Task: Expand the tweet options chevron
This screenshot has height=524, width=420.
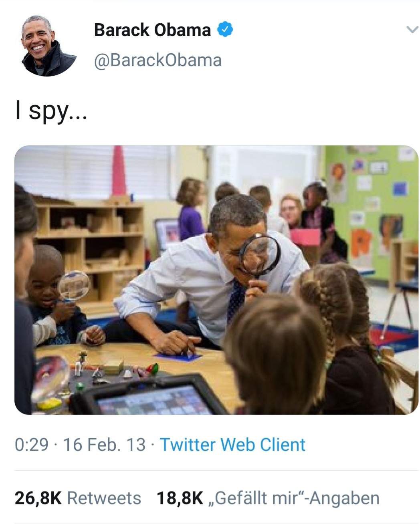Action: pyautogui.click(x=412, y=30)
